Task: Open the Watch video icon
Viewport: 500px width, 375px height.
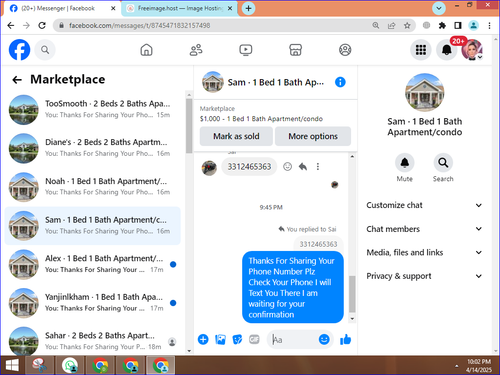Action: coord(246,50)
